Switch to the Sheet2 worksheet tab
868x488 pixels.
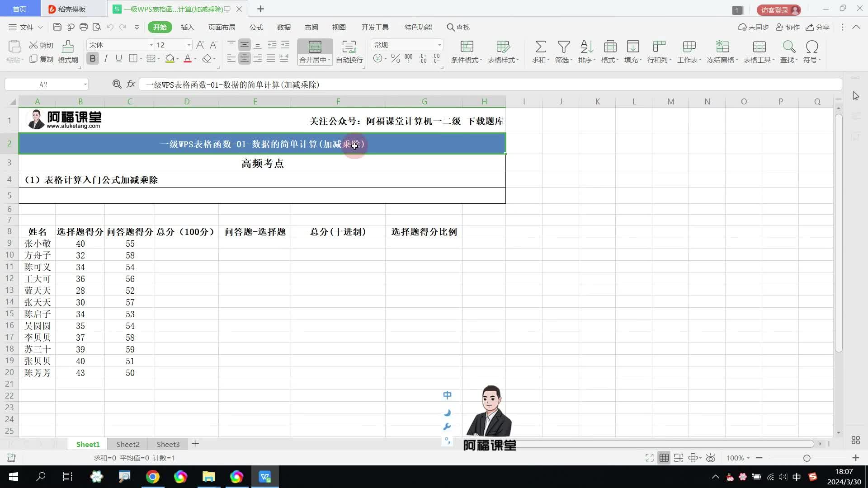click(x=128, y=444)
